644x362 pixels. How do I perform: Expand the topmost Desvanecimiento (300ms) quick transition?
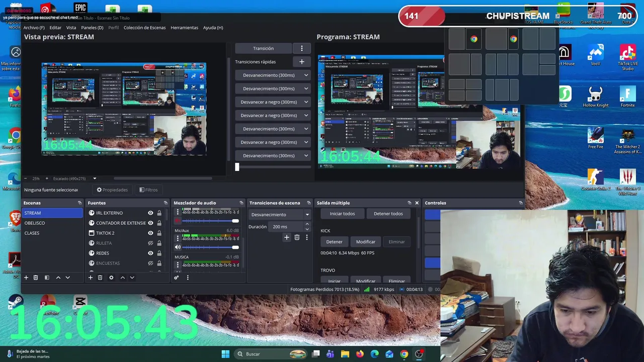306,75
